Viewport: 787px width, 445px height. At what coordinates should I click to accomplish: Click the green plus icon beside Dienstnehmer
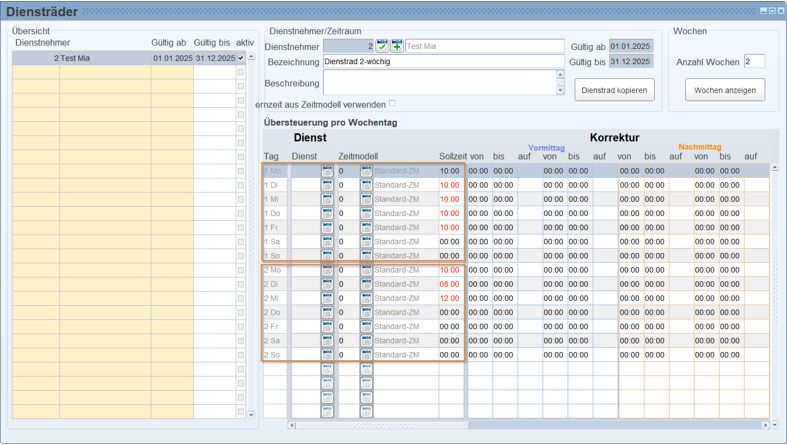coord(397,46)
